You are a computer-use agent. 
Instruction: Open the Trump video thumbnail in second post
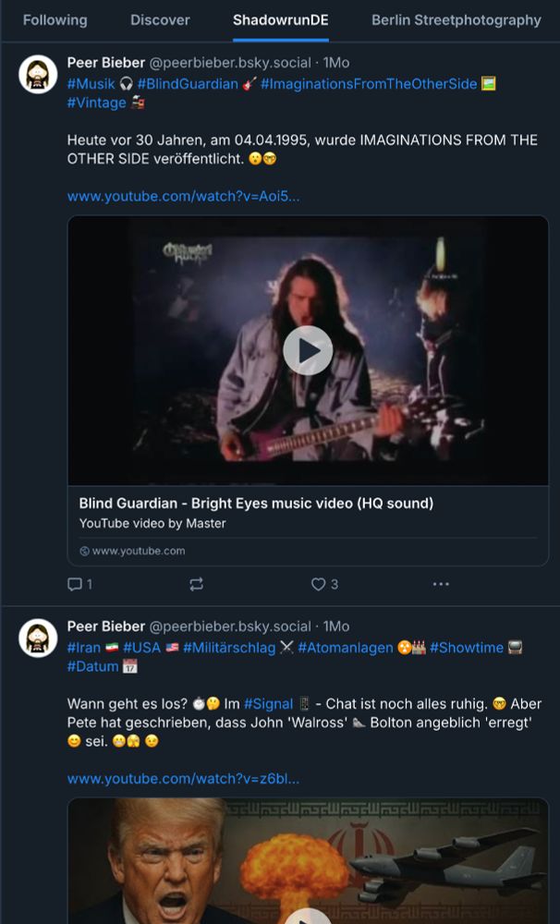[308, 861]
